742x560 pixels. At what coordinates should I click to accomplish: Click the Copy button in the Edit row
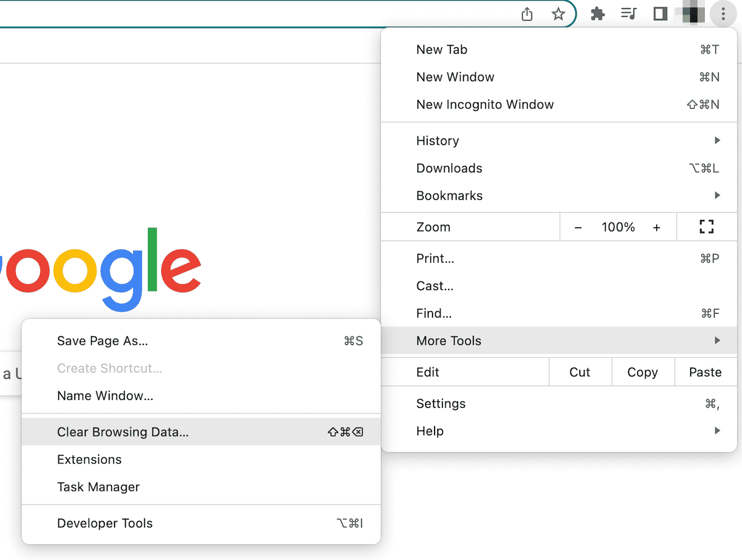[x=642, y=372]
